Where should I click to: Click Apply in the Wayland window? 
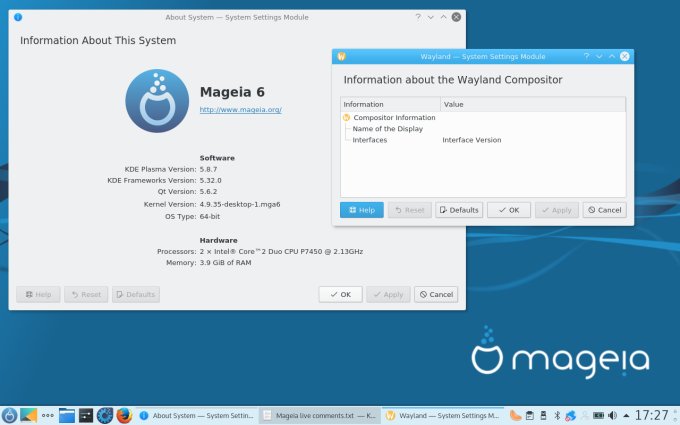(557, 210)
